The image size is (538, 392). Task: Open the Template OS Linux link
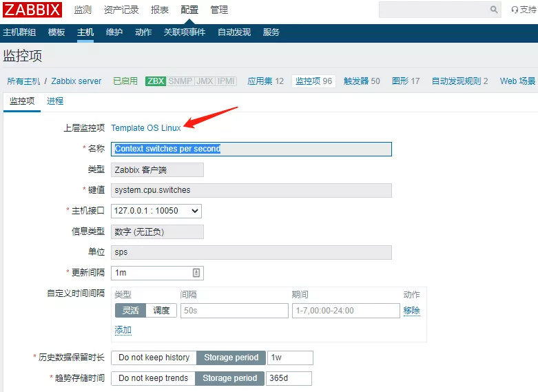[146, 128]
